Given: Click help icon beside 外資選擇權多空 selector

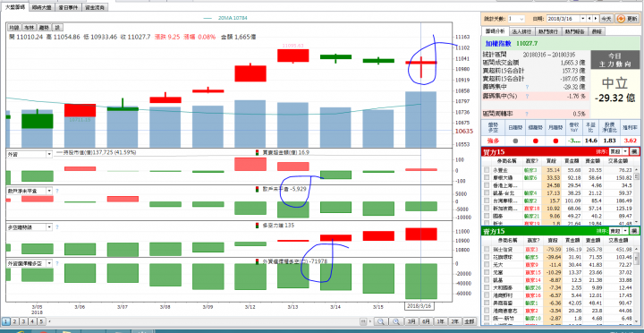Looking at the screenshot, I should (x=57, y=263).
